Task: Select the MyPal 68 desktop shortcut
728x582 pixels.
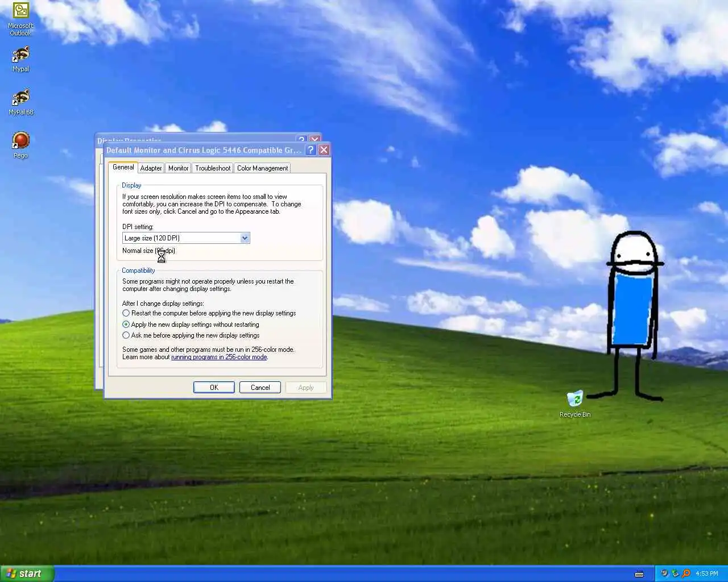Action: point(20,102)
